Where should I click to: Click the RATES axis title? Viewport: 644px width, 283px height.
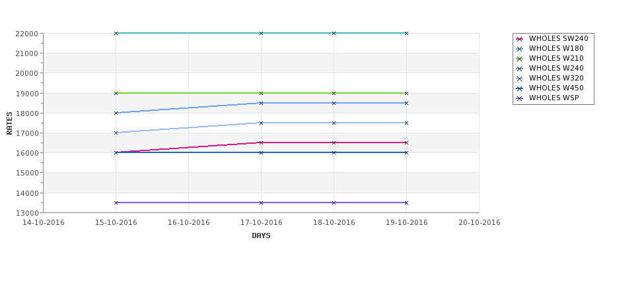9,123
